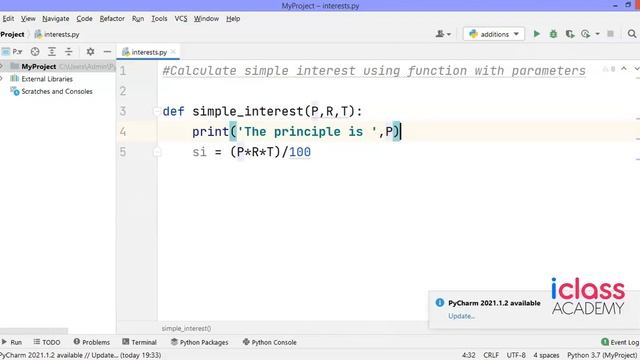Collapse the simple_interest function fold marker
640x360 pixels.
click(x=157, y=111)
